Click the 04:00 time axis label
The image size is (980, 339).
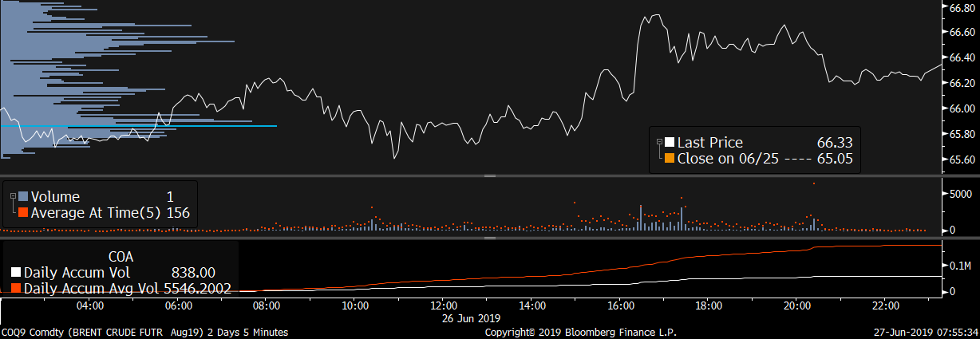click(x=89, y=305)
